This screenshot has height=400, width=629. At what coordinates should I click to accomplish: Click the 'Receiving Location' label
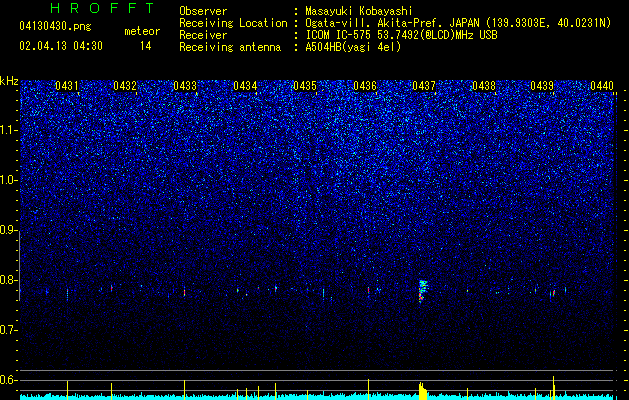tap(233, 23)
